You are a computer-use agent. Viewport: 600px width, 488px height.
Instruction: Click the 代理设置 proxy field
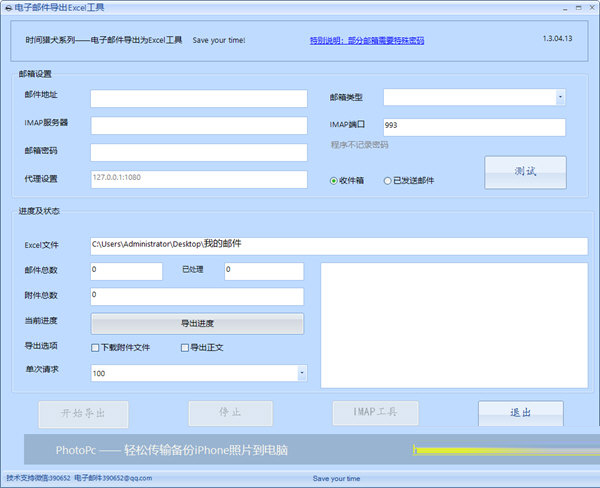coord(198,179)
